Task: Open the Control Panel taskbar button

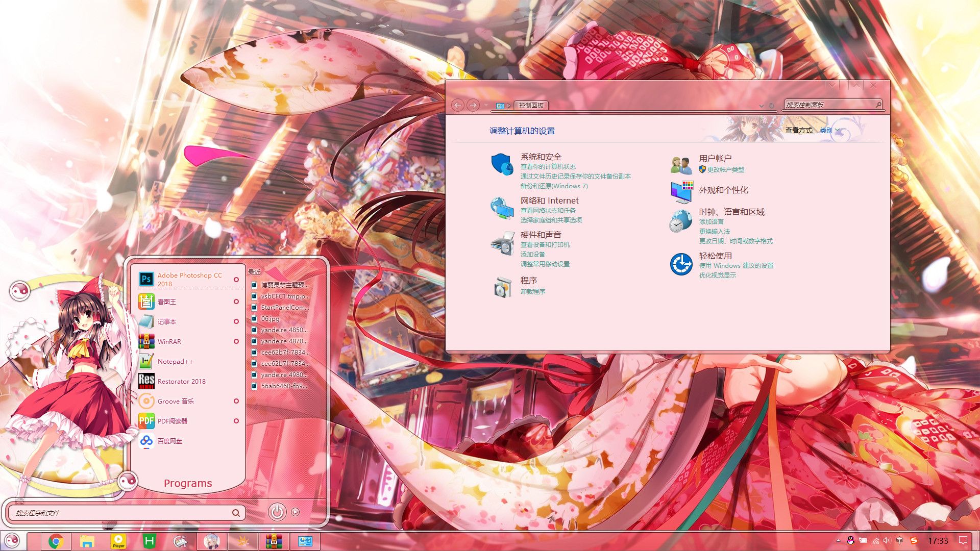Action: (305, 541)
